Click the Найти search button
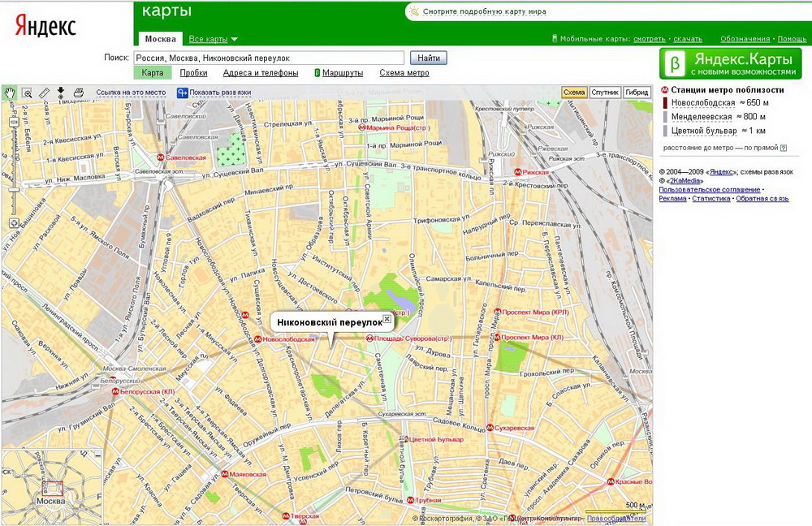Image resolution: width=812 pixels, height=526 pixels. tap(429, 58)
